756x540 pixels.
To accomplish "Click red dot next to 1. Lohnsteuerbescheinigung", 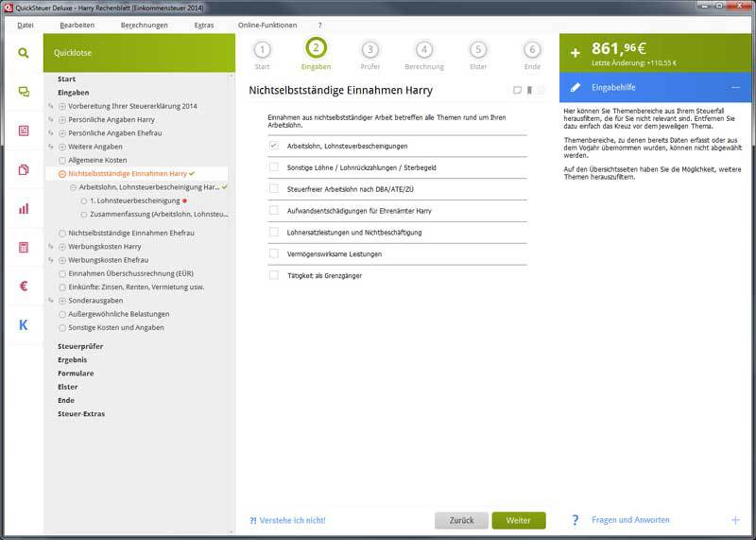I will 184,200.
